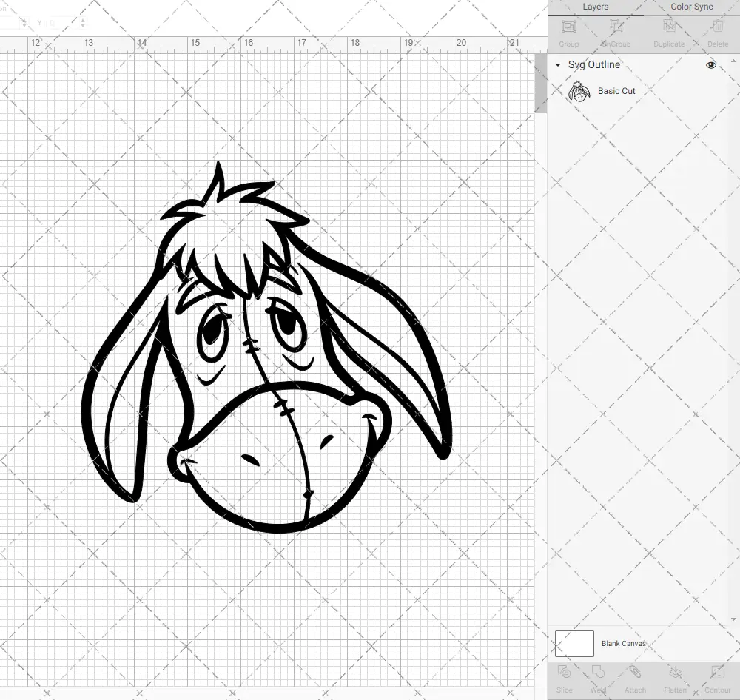This screenshot has height=700, width=740.
Task: Click the Weld tool icon
Action: pos(598,672)
